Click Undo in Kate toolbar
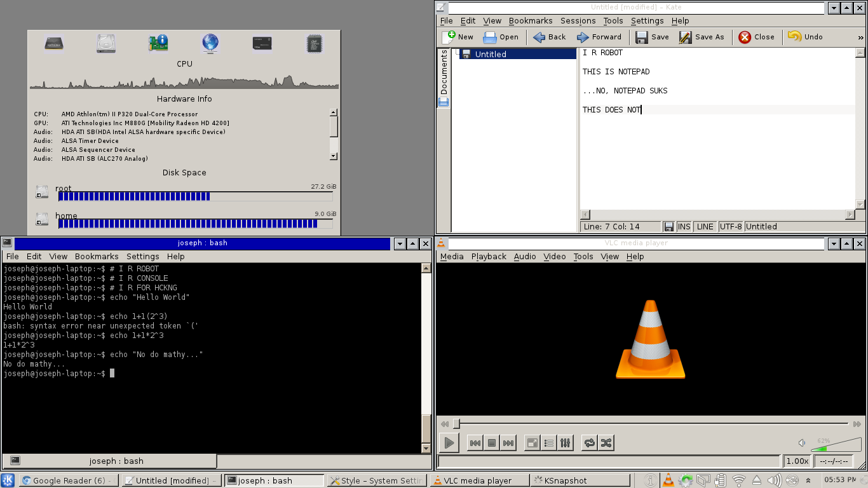The width and height of the screenshot is (868, 488). click(x=805, y=37)
